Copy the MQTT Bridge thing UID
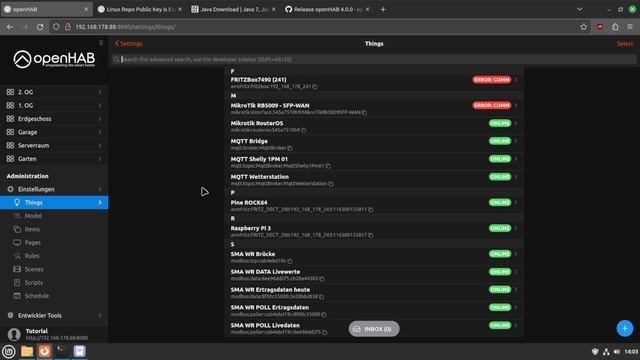 [x=290, y=148]
